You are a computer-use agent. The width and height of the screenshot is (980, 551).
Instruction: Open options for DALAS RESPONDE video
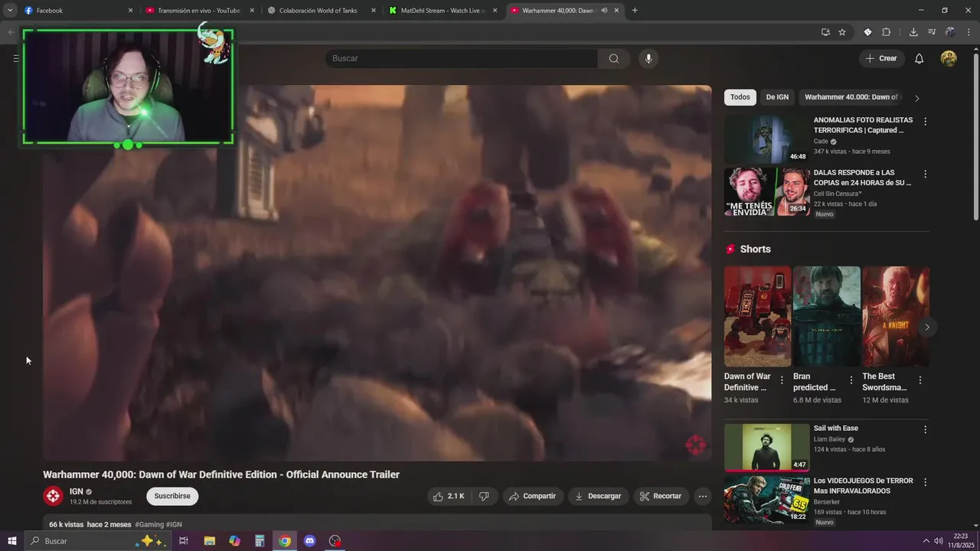(x=925, y=174)
